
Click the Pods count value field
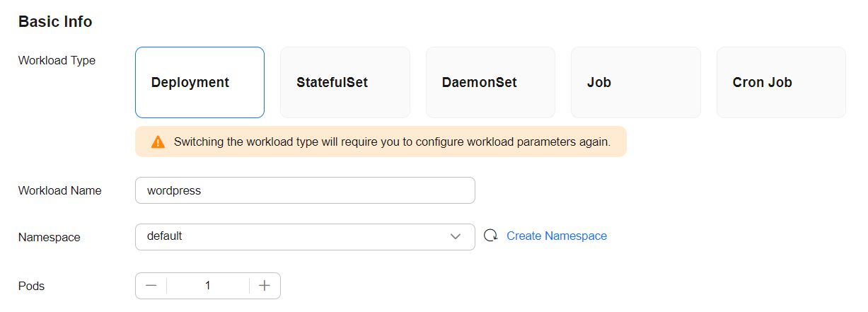coord(208,285)
